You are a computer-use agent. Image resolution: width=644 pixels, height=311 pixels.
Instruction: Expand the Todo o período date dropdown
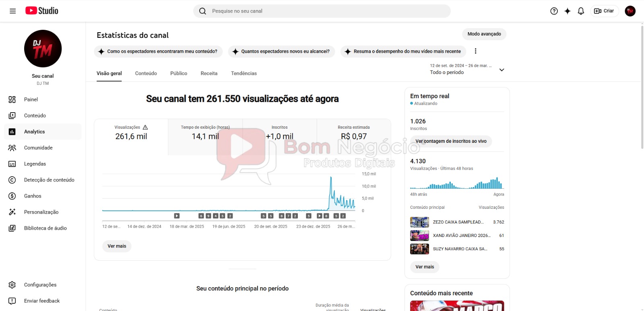pos(467,69)
